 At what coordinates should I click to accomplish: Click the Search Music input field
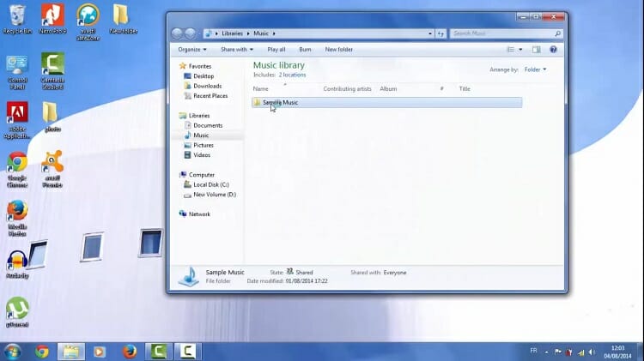[x=507, y=33]
